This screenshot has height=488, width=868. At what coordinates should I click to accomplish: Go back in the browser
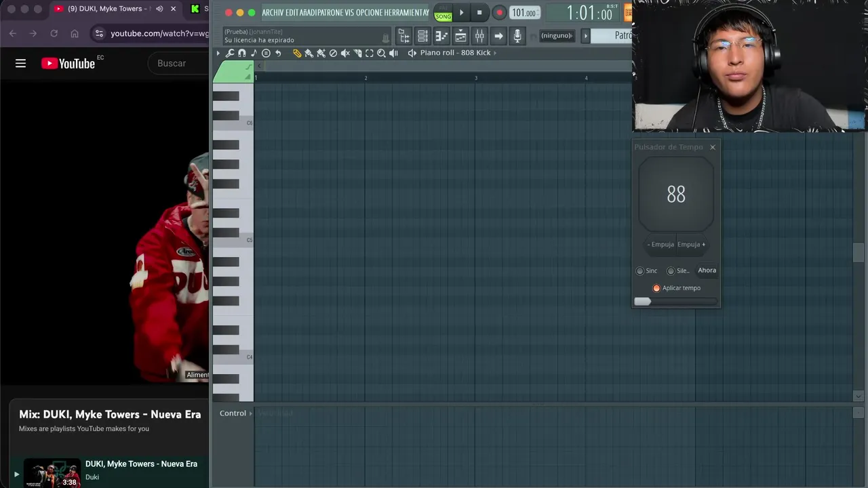pos(12,33)
